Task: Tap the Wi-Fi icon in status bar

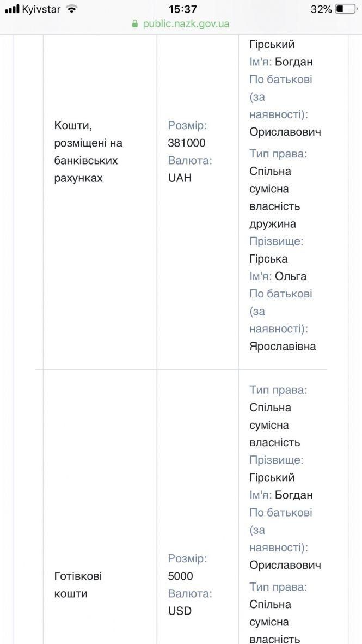Action: point(71,9)
